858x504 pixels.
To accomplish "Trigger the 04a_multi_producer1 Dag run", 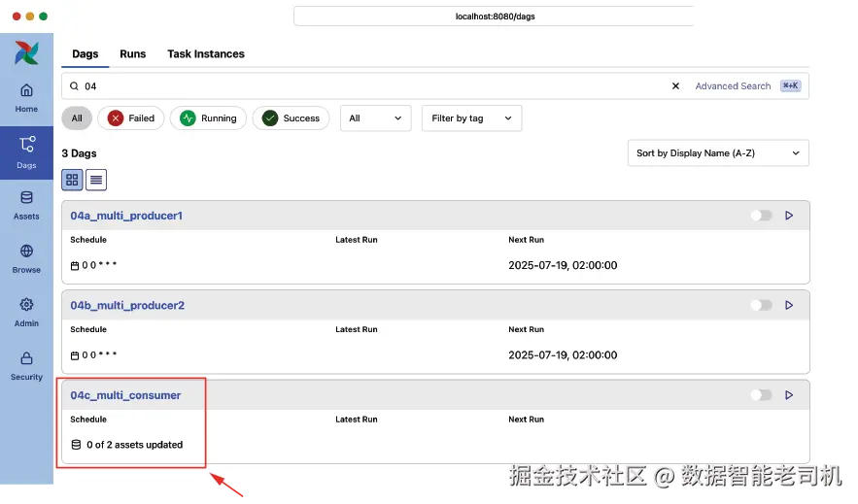I will pos(789,216).
